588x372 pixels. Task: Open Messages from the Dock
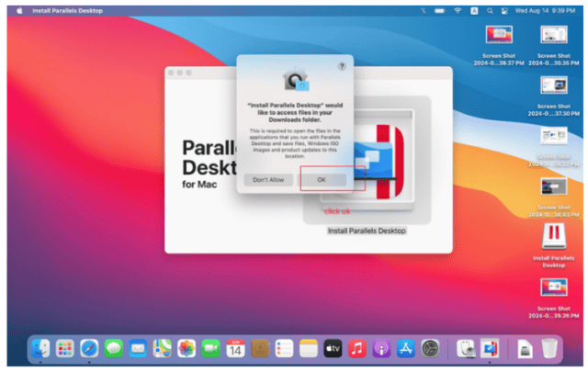click(114, 349)
